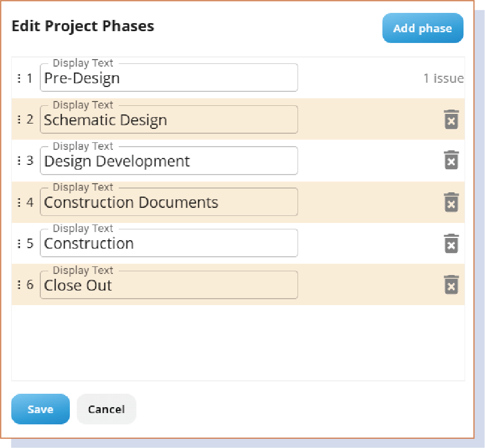Edit the Construction Documents text field
485x448 pixels.
pos(169,203)
